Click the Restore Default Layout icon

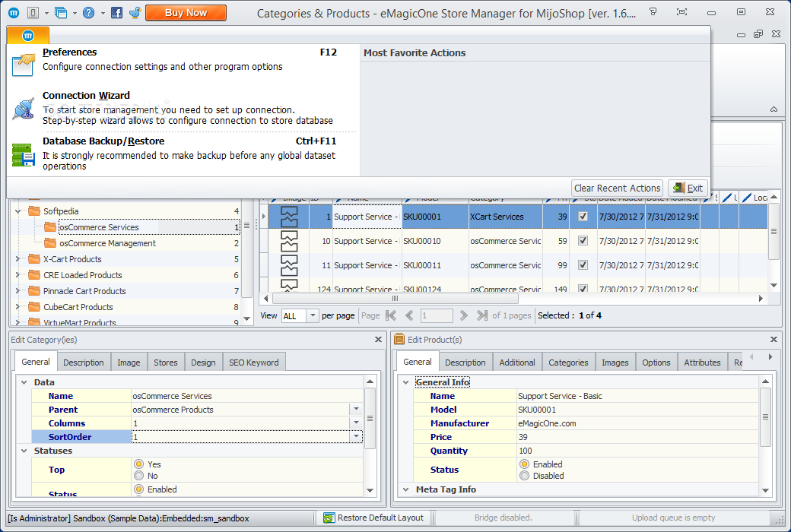pos(329,518)
